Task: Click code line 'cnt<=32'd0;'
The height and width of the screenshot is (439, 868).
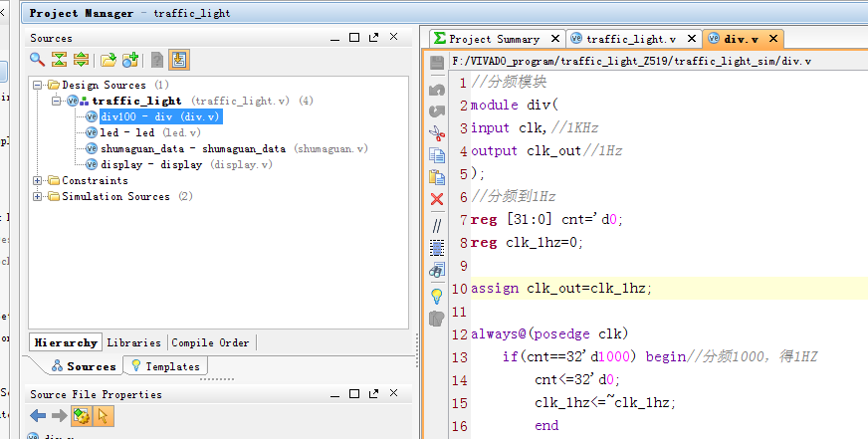Action: pyautogui.click(x=577, y=380)
